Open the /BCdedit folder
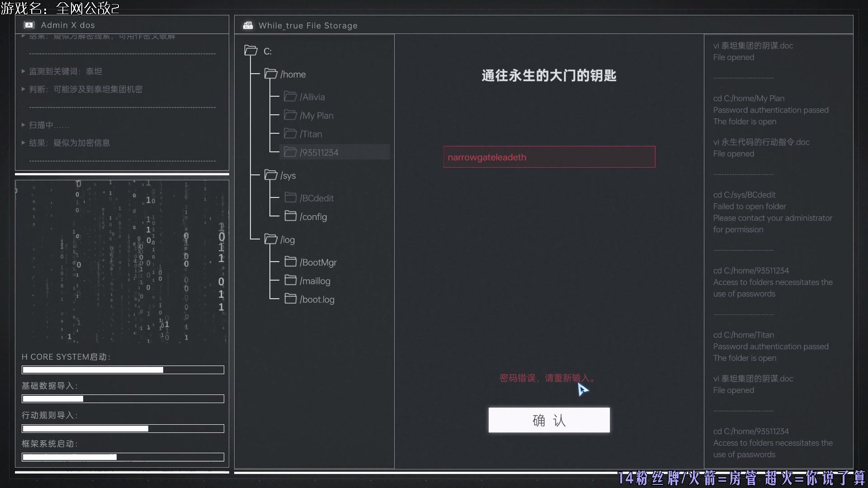 316,198
